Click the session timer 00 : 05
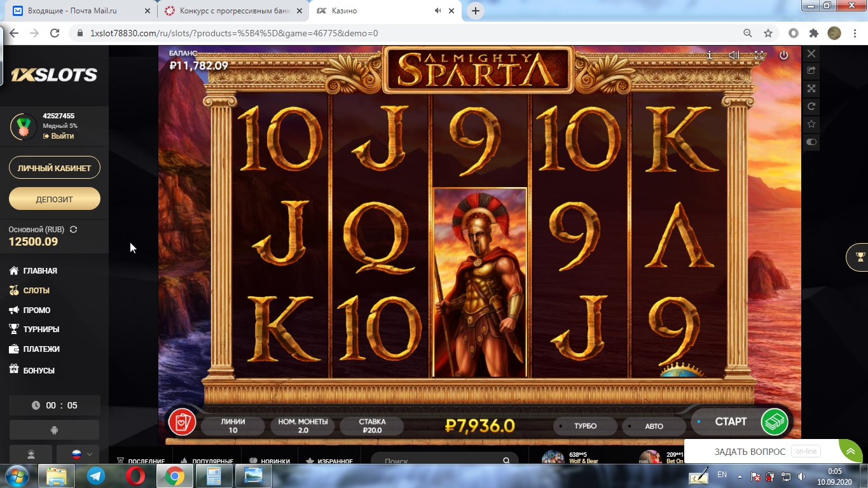This screenshot has width=868, height=488. pos(55,405)
